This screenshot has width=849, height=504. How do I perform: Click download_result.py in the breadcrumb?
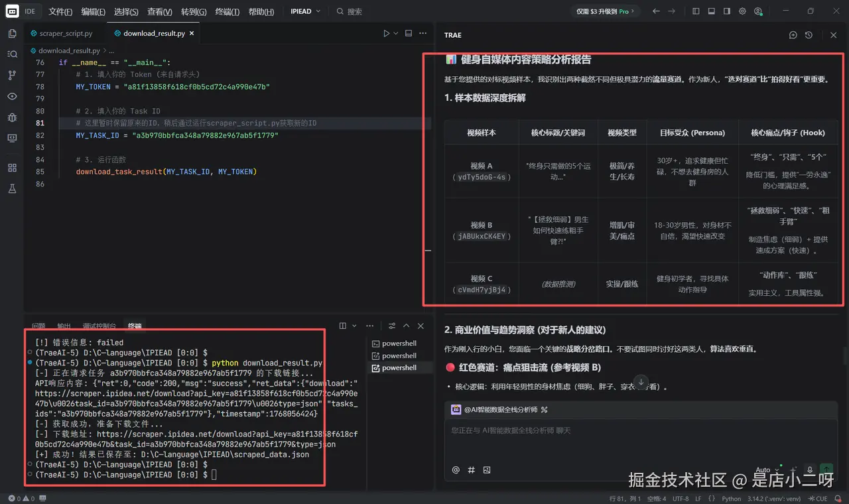pyautogui.click(x=69, y=50)
